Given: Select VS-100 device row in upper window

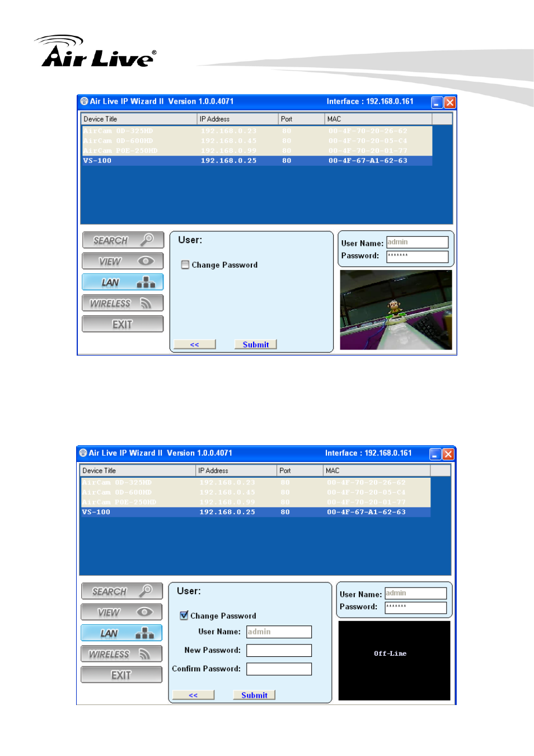Looking at the screenshot, I should [257, 161].
